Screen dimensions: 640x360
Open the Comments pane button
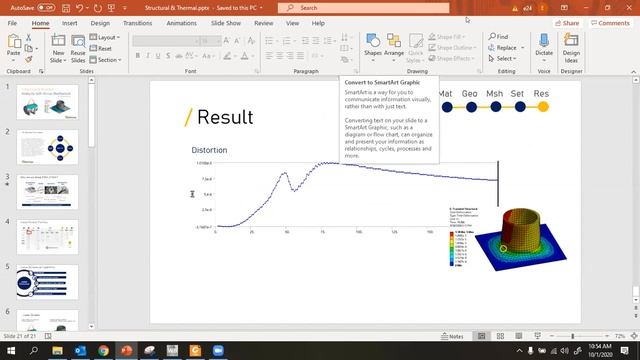[610, 23]
